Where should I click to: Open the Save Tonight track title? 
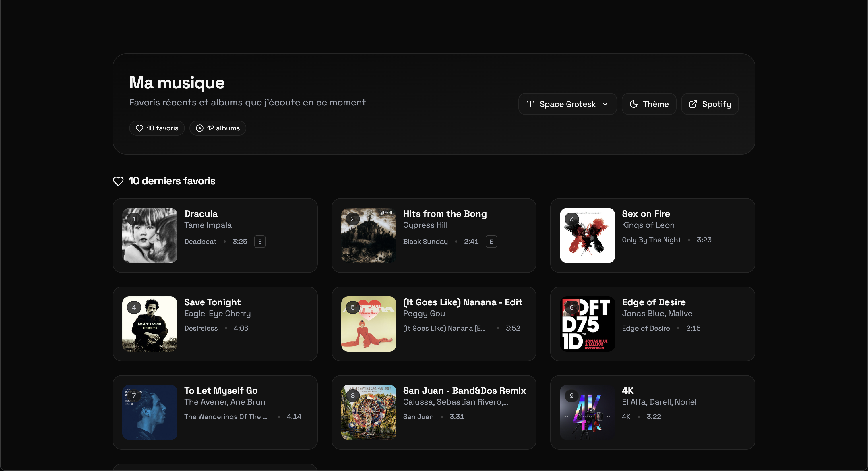coord(212,302)
